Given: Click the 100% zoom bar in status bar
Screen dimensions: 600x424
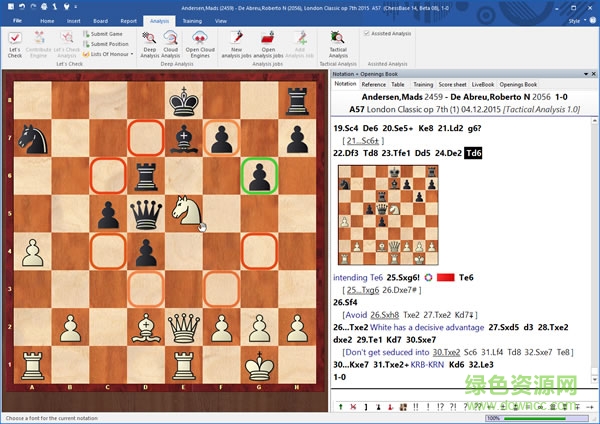Looking at the screenshot, I should [x=539, y=418].
